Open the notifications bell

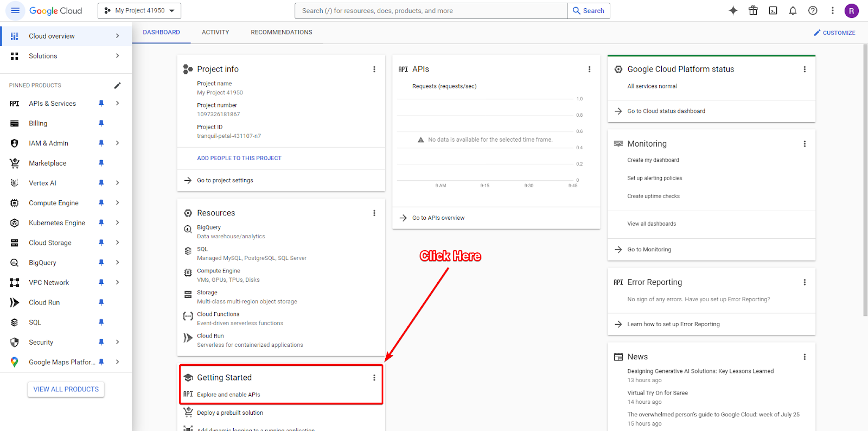click(x=793, y=10)
